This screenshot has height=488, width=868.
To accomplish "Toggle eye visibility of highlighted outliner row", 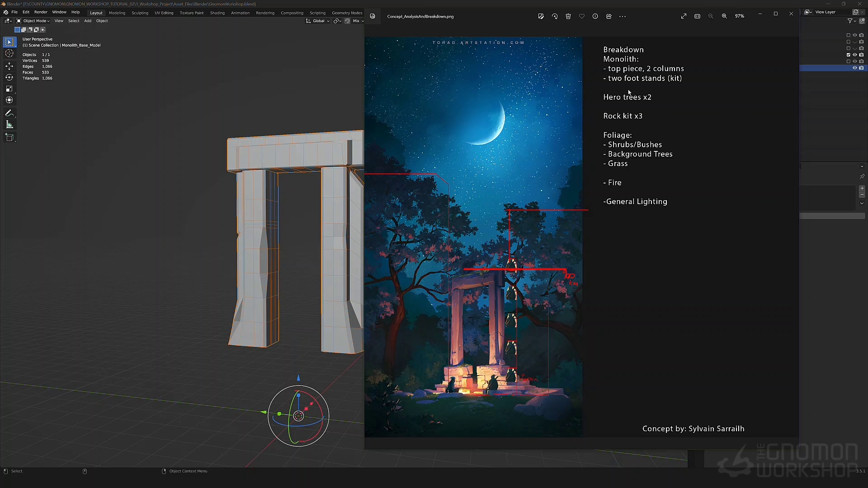I will 855,68.
